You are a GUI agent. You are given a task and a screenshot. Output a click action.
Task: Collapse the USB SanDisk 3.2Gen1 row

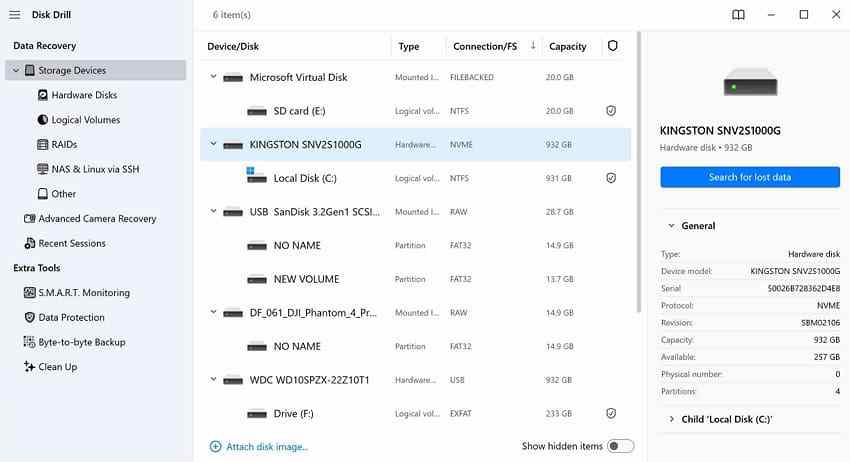click(x=214, y=211)
